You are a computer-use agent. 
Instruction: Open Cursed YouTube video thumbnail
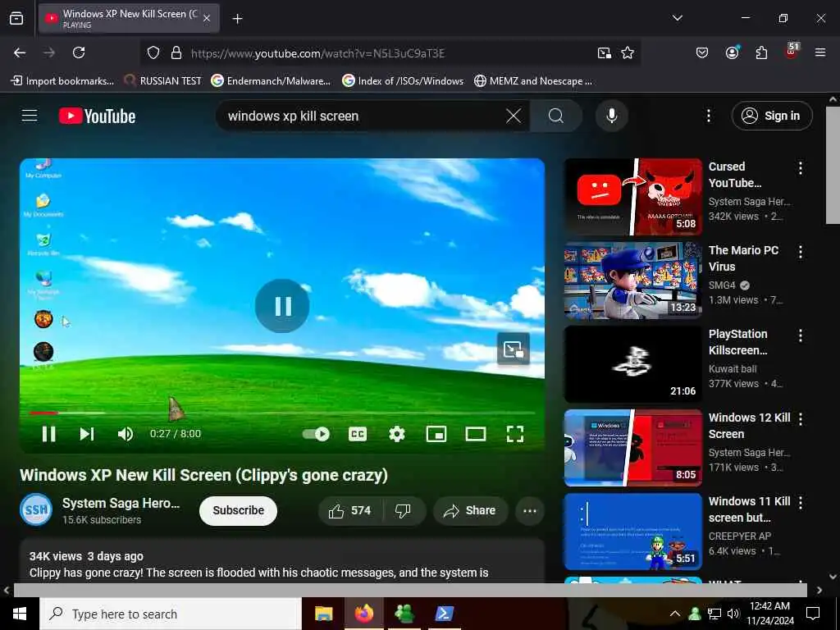[632, 197]
